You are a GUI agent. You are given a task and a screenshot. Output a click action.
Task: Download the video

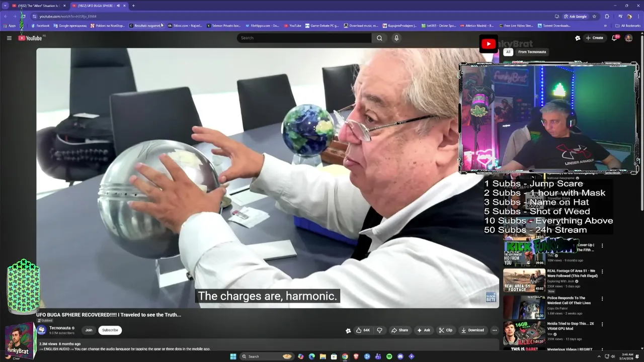(x=472, y=330)
